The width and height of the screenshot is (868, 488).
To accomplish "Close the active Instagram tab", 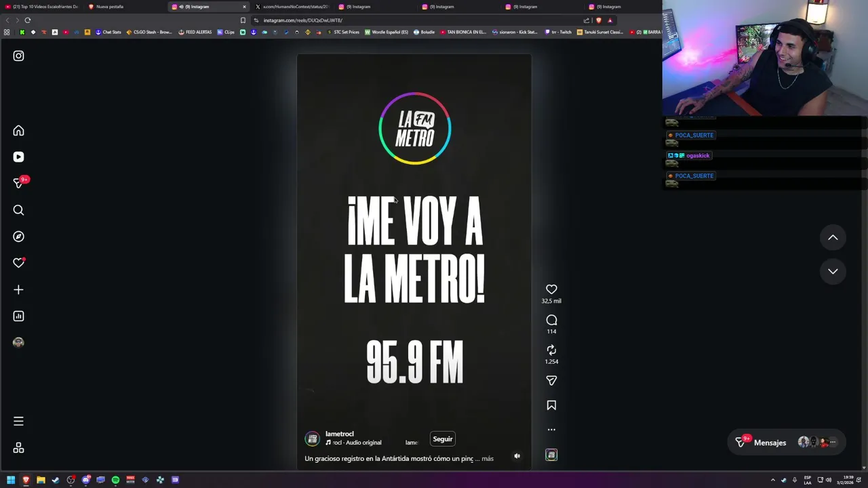I will 244,7.
